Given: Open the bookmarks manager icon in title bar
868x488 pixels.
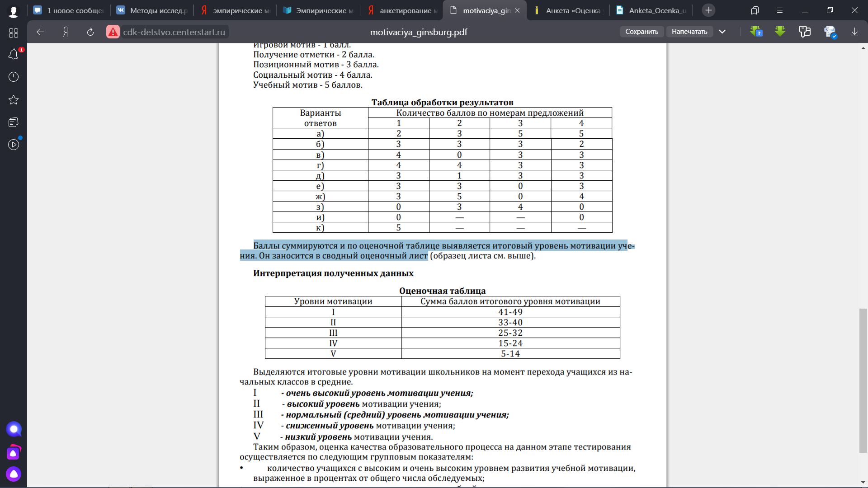Looking at the screenshot, I should [755, 10].
